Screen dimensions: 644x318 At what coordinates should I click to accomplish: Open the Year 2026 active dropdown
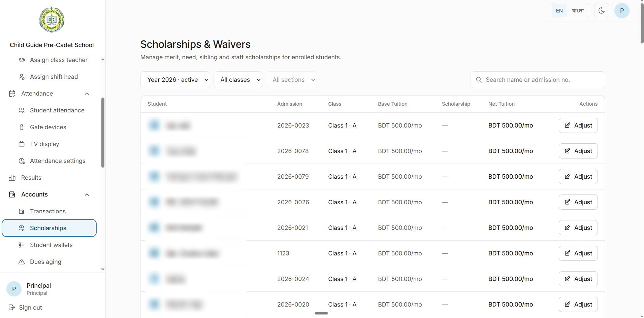point(175,80)
